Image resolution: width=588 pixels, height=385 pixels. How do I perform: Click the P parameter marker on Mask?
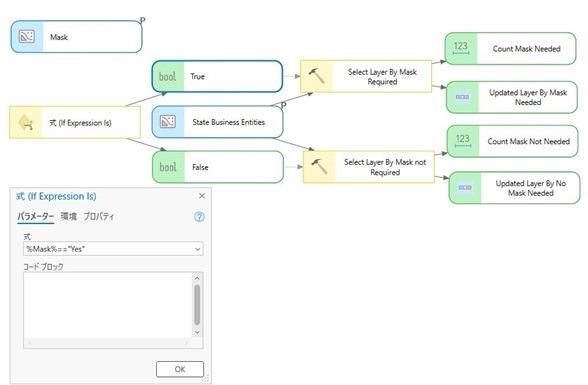coord(142,20)
